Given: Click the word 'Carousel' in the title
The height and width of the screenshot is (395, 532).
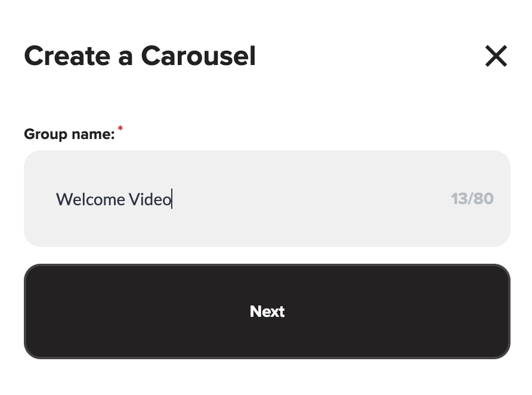Looking at the screenshot, I should tap(198, 57).
